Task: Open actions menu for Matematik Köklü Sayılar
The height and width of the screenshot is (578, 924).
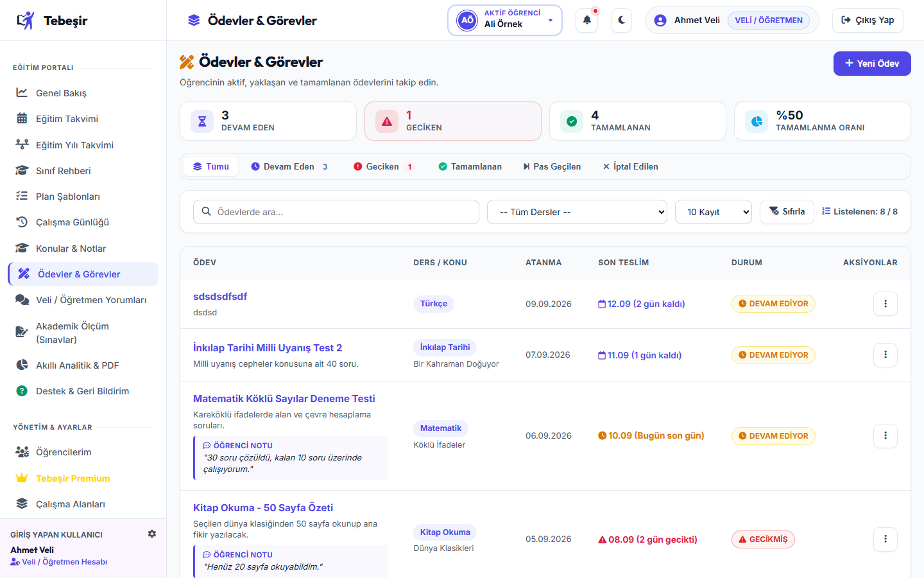Action: 886,435
